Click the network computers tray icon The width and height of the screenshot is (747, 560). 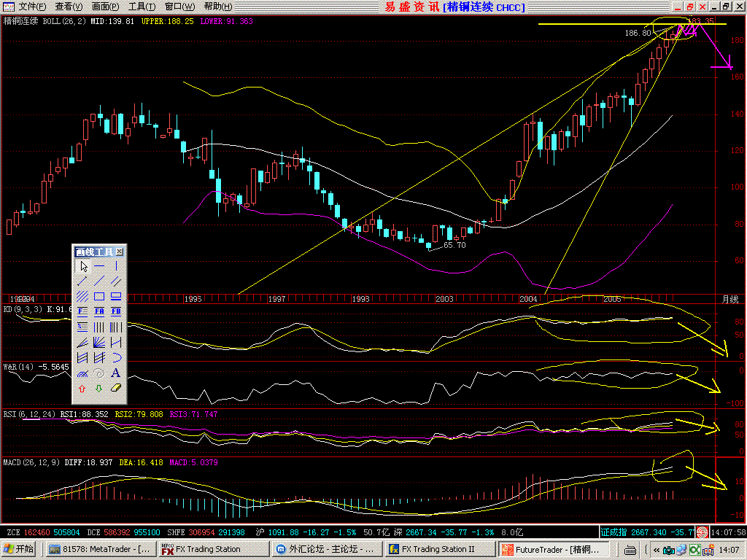tap(681, 550)
